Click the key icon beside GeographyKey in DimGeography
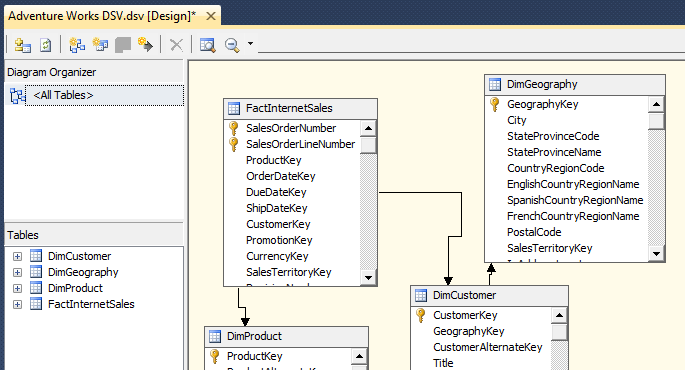Viewport: 685px width, 370px height. click(x=495, y=104)
